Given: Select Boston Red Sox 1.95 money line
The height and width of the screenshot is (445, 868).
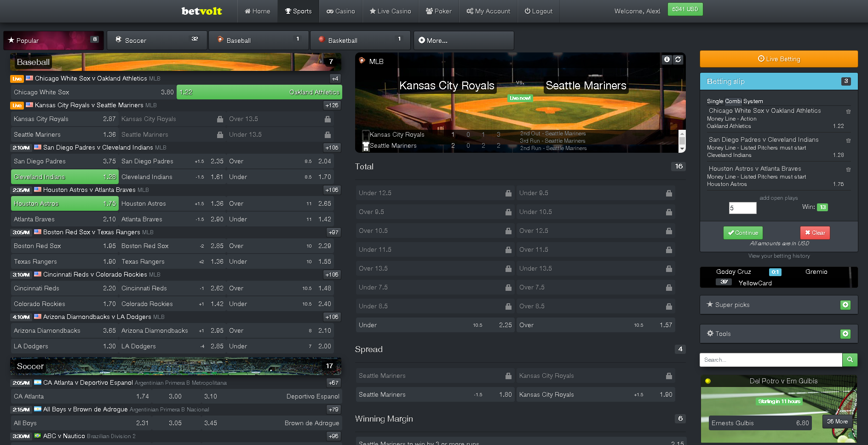Looking at the screenshot, I should (x=65, y=246).
